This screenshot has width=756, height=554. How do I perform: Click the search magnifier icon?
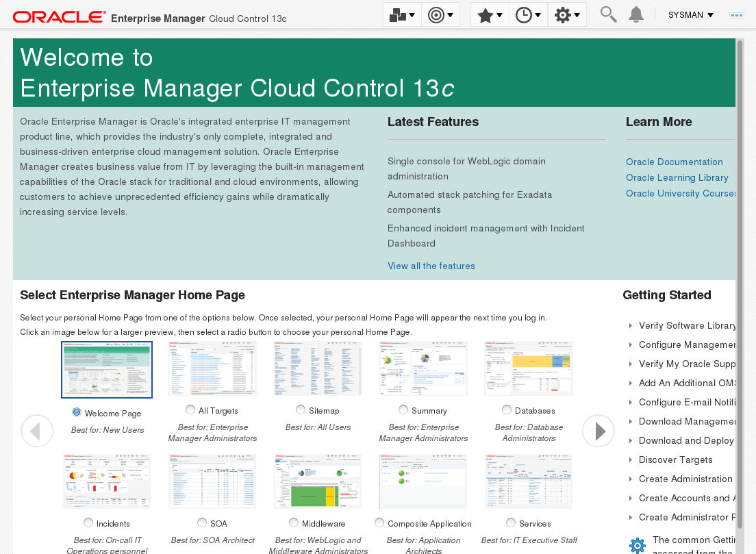[x=608, y=14]
